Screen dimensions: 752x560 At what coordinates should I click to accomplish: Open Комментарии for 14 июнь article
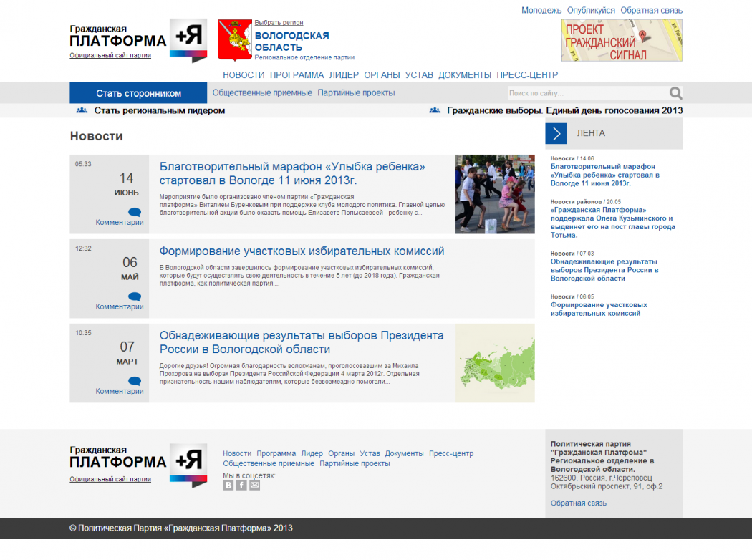coord(120,222)
